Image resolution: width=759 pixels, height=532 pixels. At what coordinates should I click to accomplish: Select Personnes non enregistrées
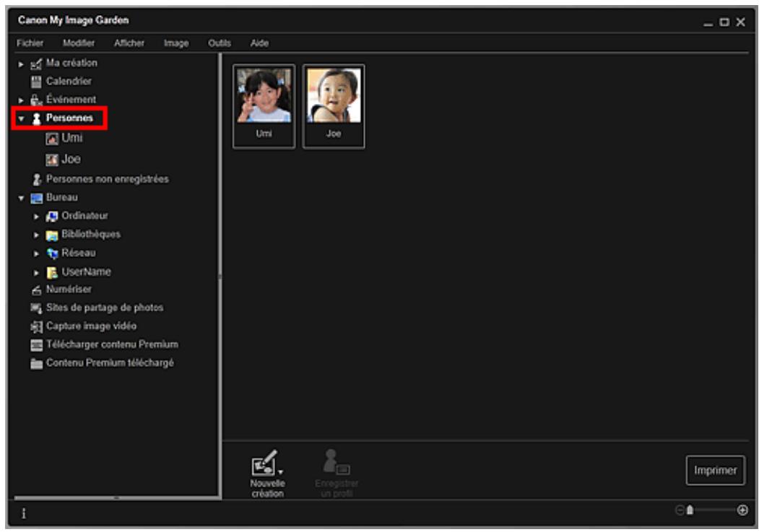click(107, 179)
